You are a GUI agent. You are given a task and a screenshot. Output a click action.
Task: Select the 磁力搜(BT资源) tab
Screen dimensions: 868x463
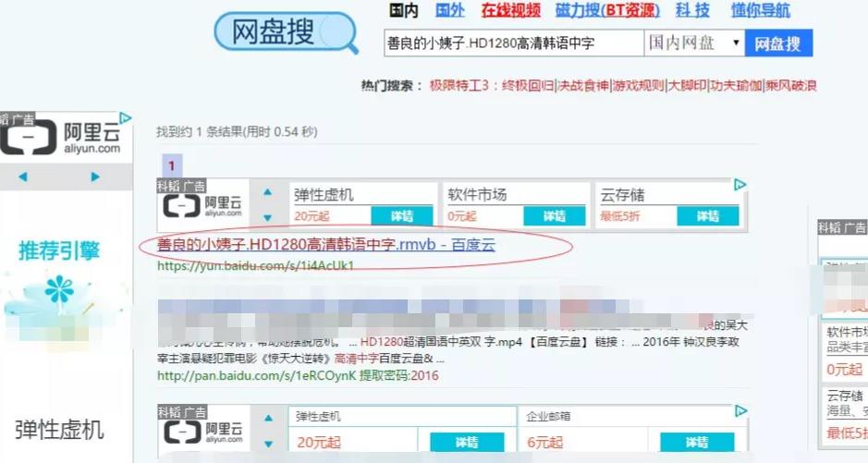click(x=607, y=11)
